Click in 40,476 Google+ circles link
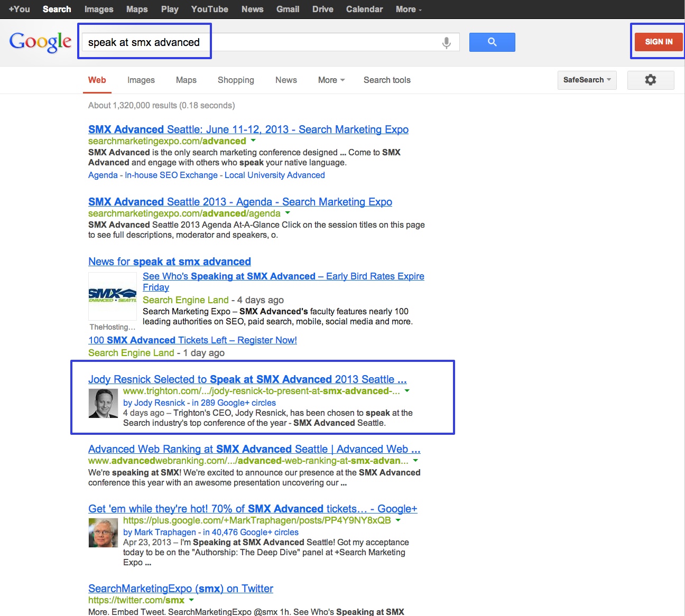 (x=251, y=532)
